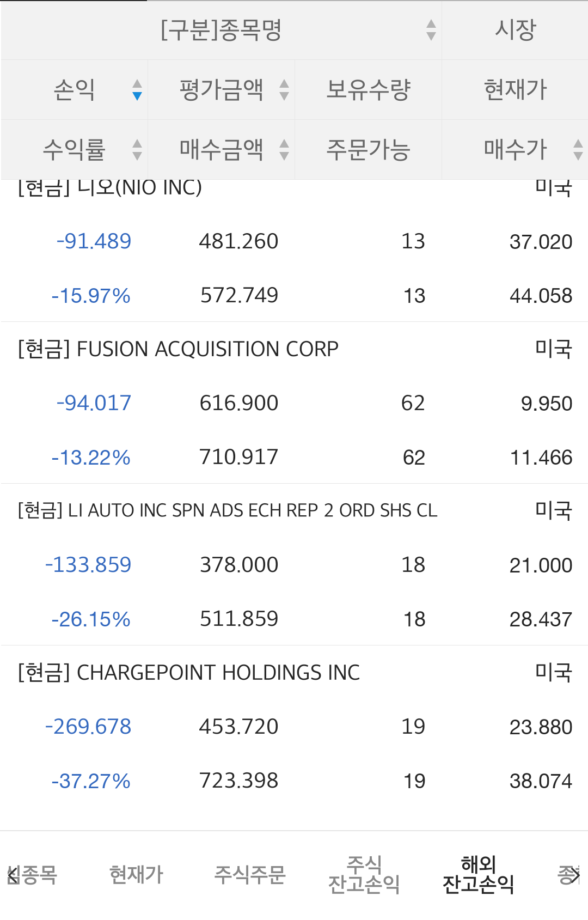This screenshot has height=920, width=588.
Task: Sort by 매수금액 using its arrow icon
Action: pos(284,150)
